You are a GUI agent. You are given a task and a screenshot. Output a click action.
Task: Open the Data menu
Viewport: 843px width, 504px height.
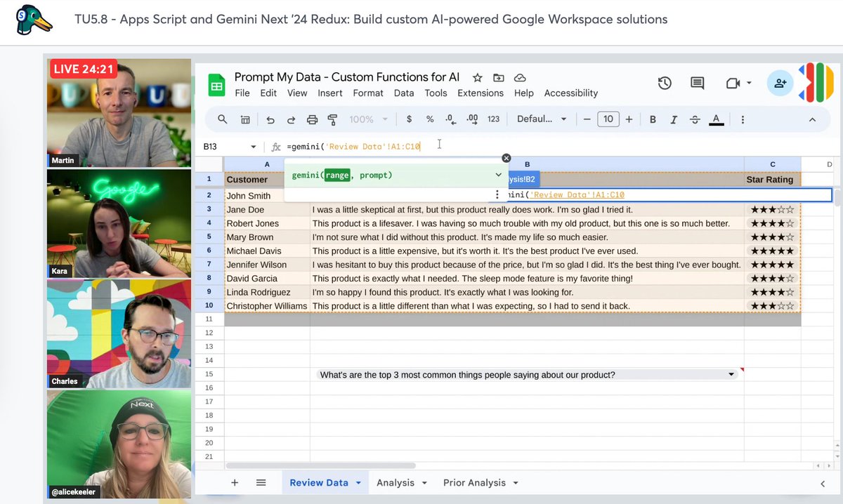[x=404, y=93]
